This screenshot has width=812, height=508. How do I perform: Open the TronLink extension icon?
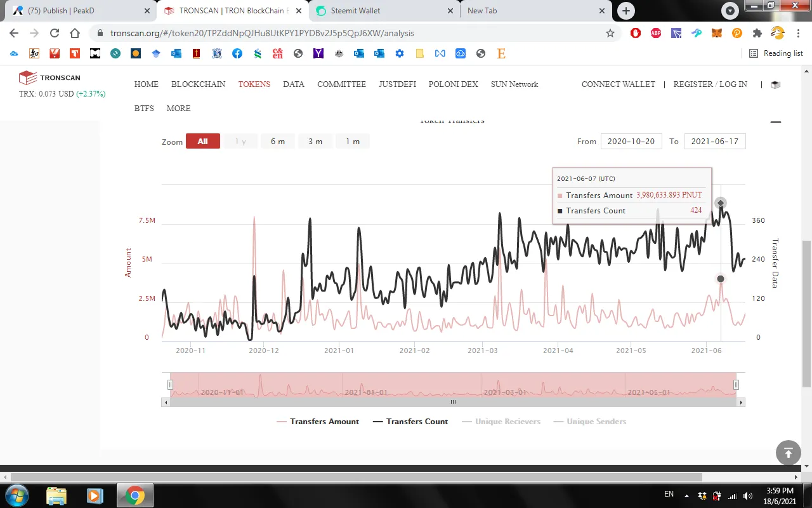pos(676,33)
